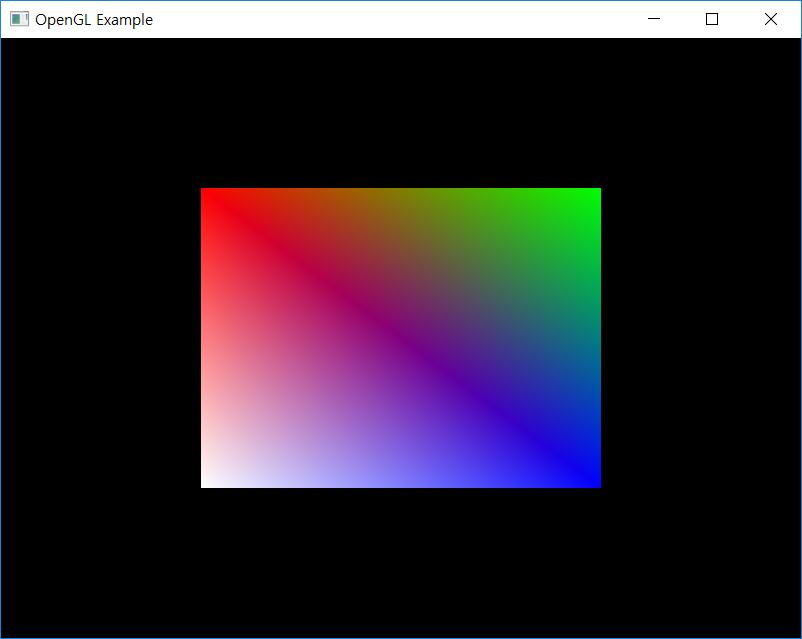Click the OpenGL Example title text
Screen dimensions: 802x639
click(94, 20)
